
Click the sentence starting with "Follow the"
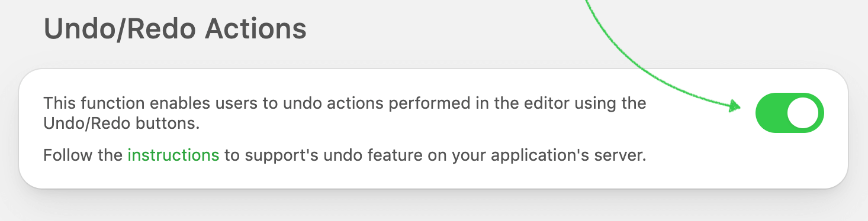(x=345, y=156)
